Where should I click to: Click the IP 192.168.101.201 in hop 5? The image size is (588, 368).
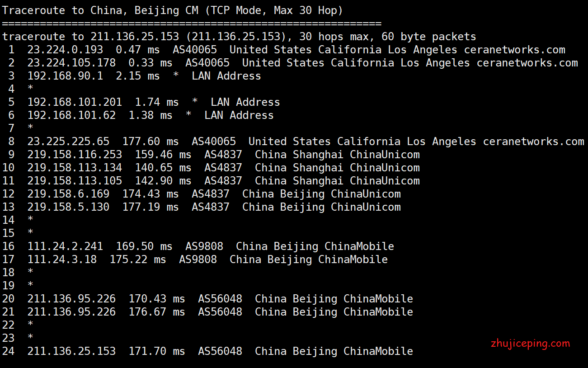75,102
